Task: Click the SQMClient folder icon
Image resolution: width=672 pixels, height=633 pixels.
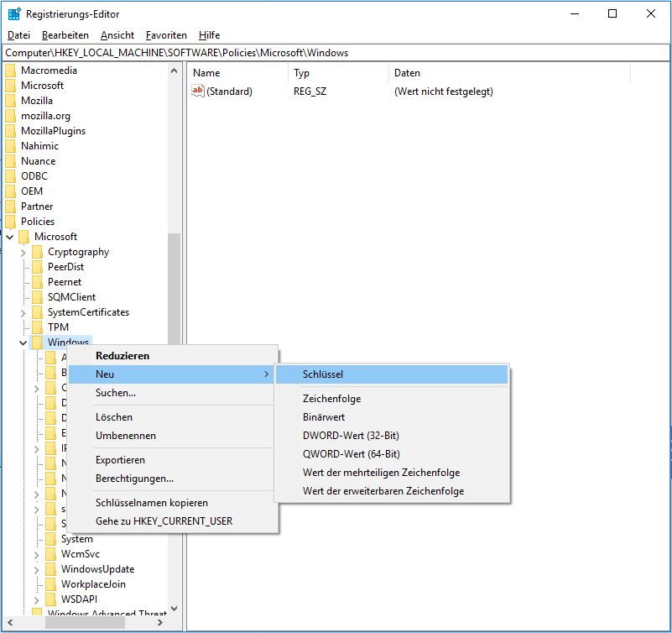Action: click(37, 297)
